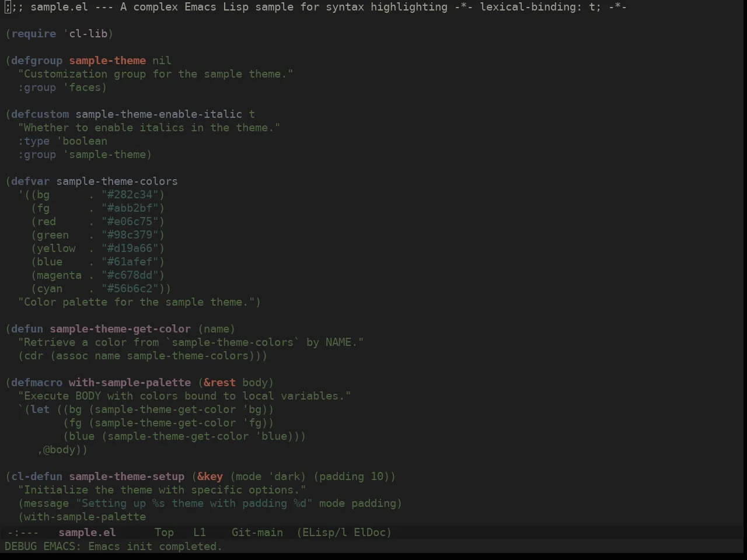Click the cl-defun keyword
Viewport: 747px width, 560px height.
[x=37, y=477]
